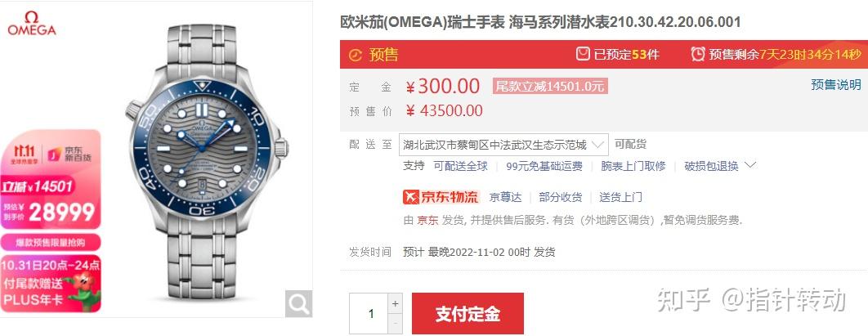
Task: Click the 99元免基础运费 link
Action: pyautogui.click(x=544, y=166)
